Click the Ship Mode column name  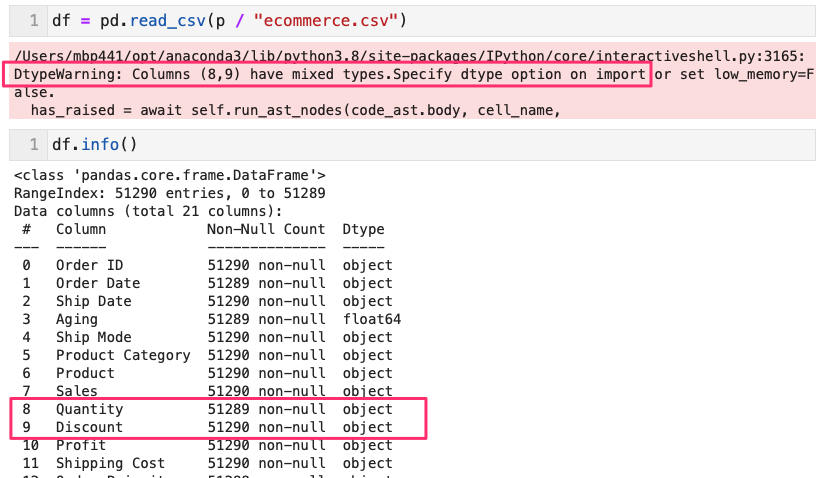pyautogui.click(x=93, y=337)
